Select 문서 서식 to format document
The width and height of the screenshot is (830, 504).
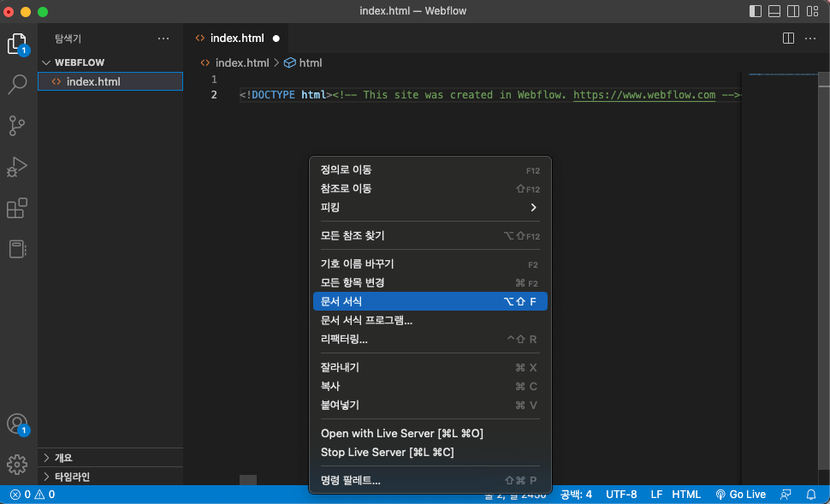pos(430,301)
